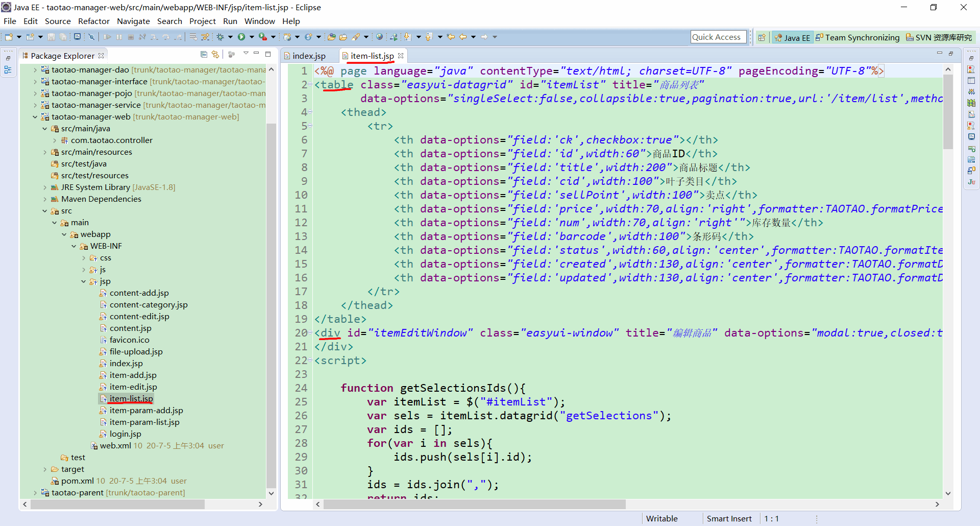Open the Help menu
Image resolution: width=980 pixels, height=526 pixels.
point(291,21)
